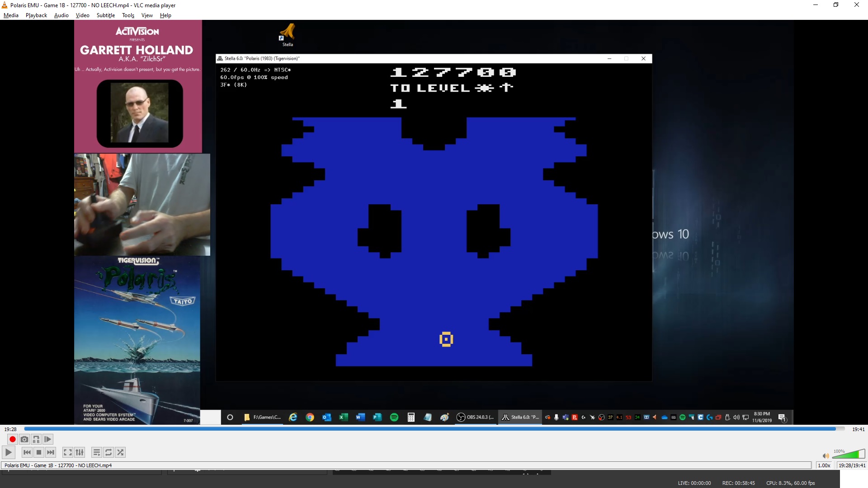Switch to OBS 24.0.3 taskbar item

pyautogui.click(x=476, y=417)
